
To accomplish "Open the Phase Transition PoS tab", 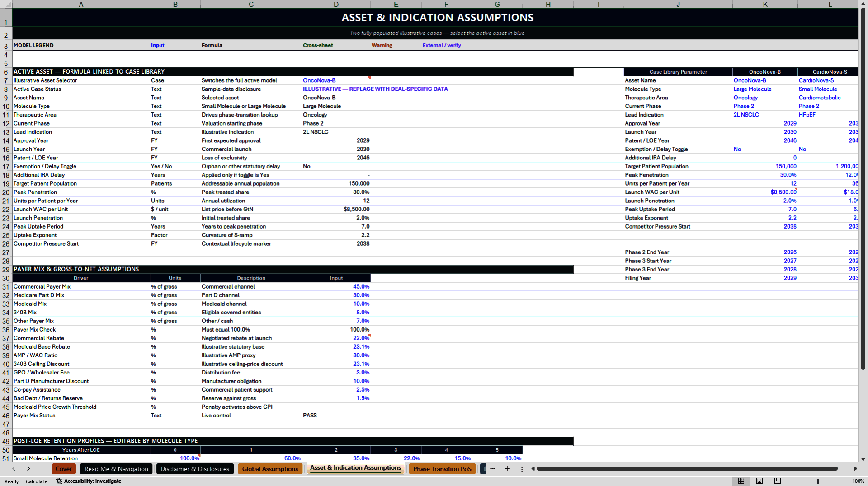I will pyautogui.click(x=442, y=469).
